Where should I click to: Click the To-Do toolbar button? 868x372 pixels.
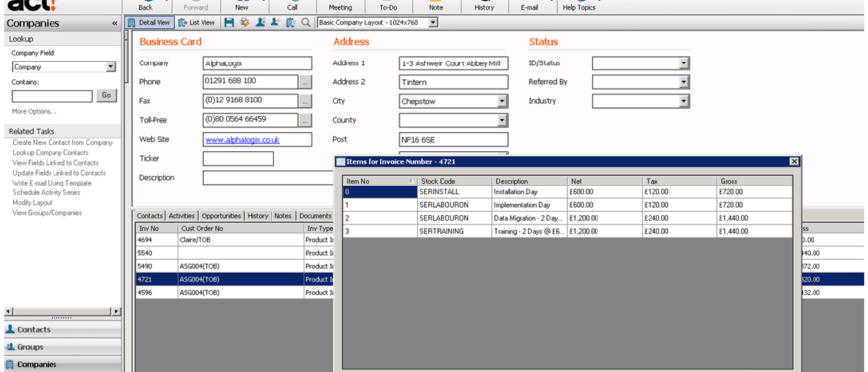click(x=388, y=7)
